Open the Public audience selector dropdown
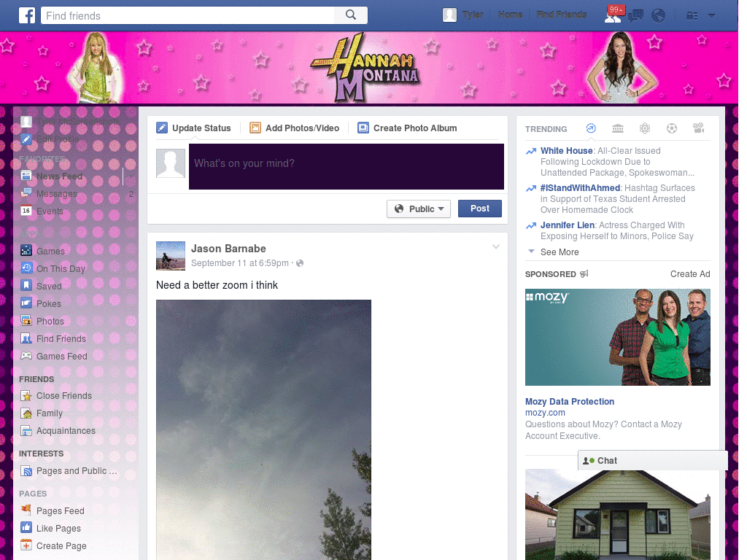This screenshot has height=560, width=747. point(419,209)
